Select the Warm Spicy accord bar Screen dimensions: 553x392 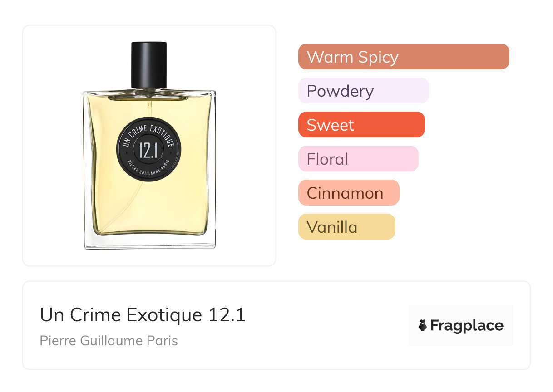[x=404, y=57]
